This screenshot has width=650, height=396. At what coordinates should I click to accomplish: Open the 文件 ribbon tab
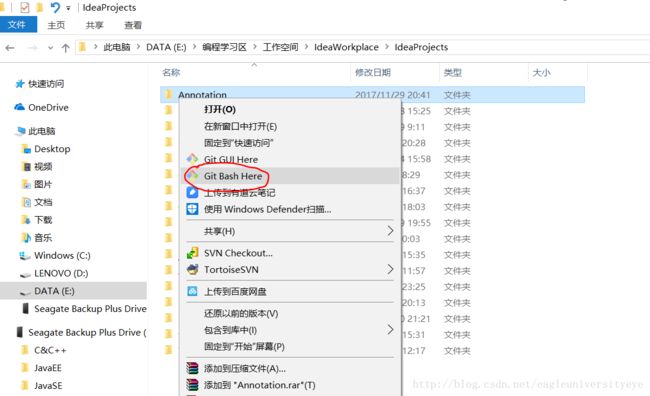18,25
